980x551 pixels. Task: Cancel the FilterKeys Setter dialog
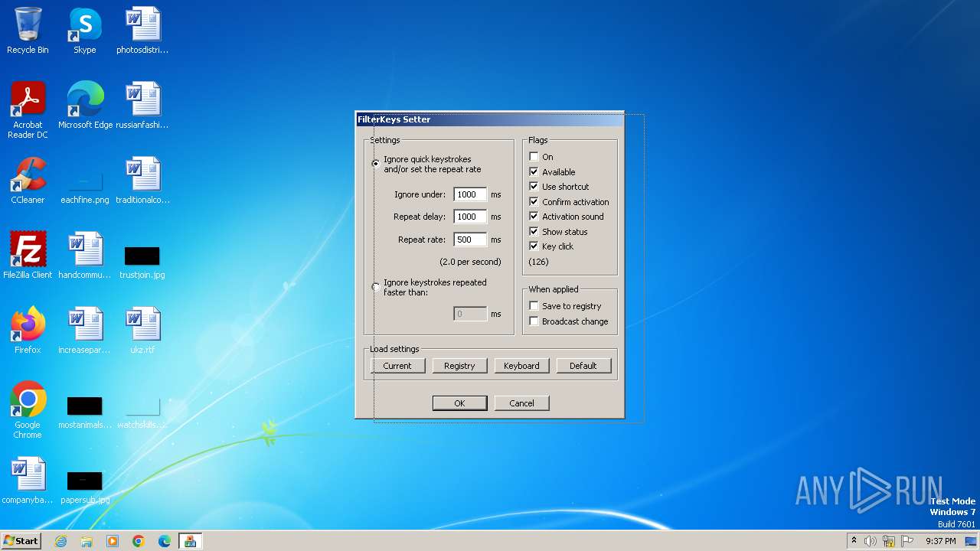(x=521, y=403)
